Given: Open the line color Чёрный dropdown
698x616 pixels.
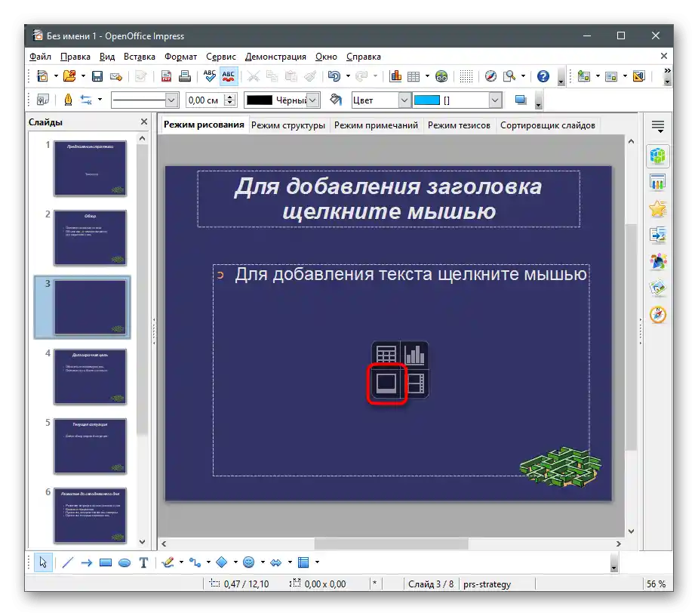Looking at the screenshot, I should pos(313,100).
